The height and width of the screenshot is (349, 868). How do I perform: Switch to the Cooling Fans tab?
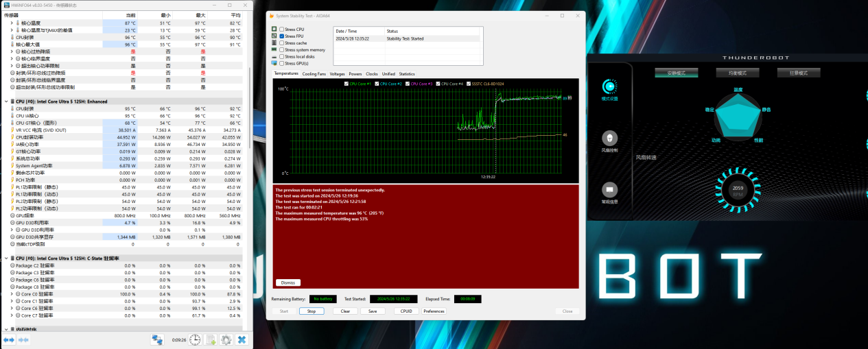tap(314, 73)
